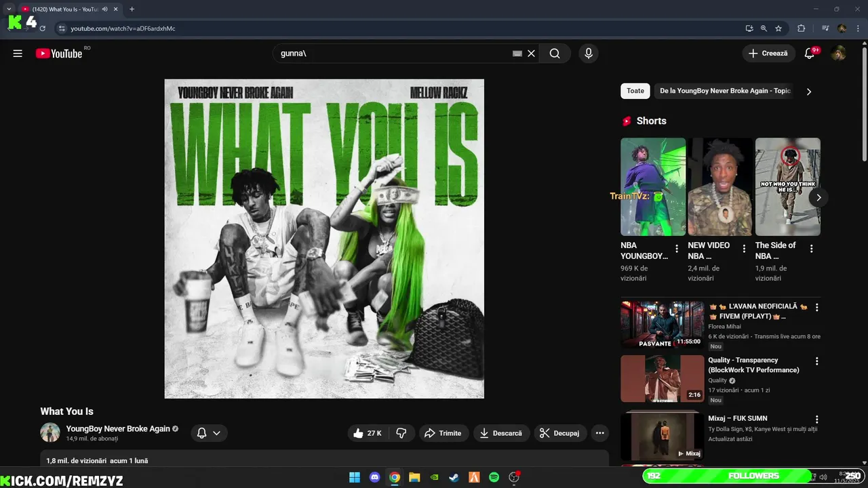Clear the search box with the X

click(532, 54)
